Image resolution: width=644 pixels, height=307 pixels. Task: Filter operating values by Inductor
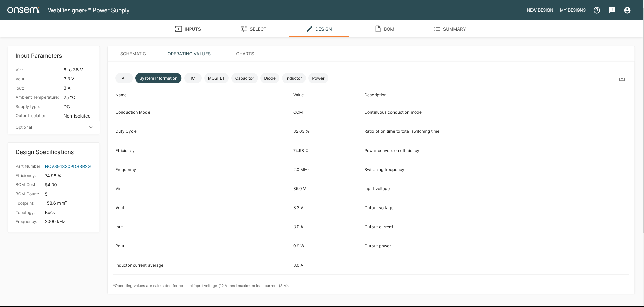click(x=294, y=78)
